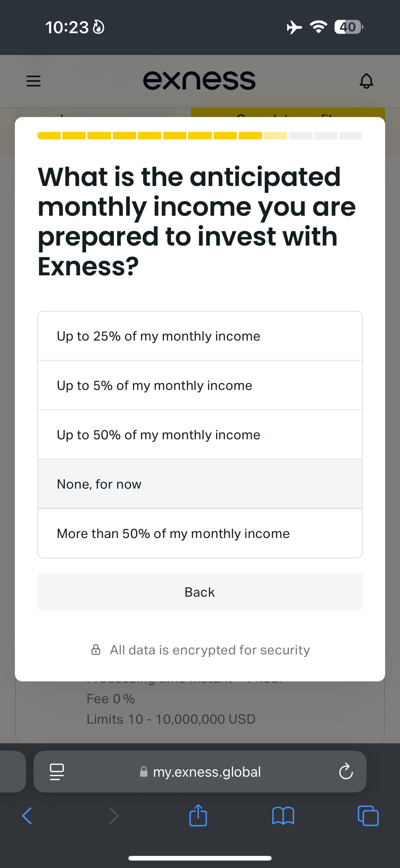Image resolution: width=400 pixels, height=868 pixels.
Task: Go back with Safari back arrow
Action: 27,816
